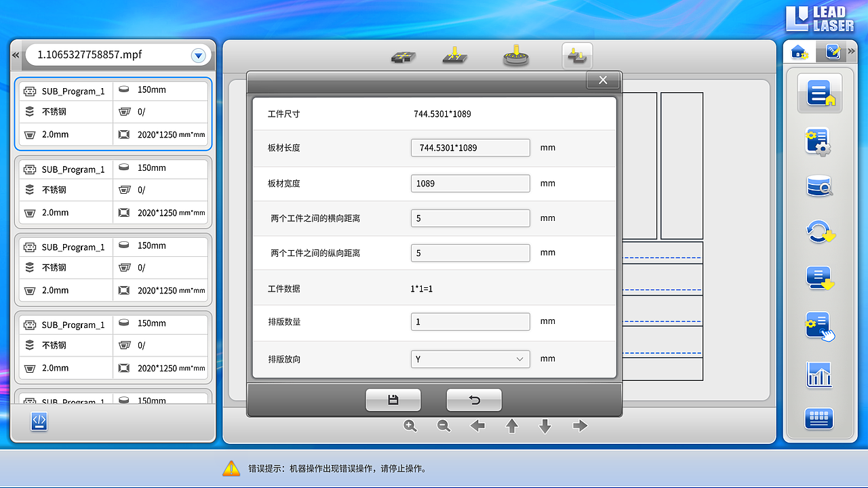Click the flat plate icon in the top toolbar
Image resolution: width=868 pixels, height=488 pixels.
pos(403,58)
